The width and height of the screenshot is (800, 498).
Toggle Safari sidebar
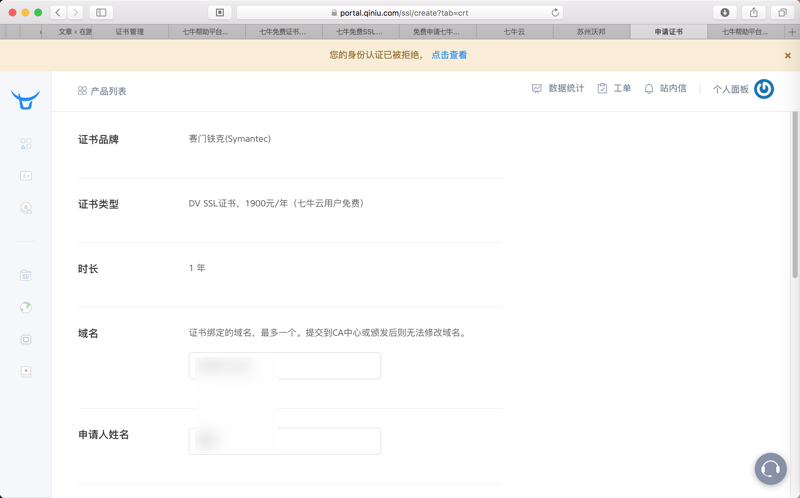(101, 12)
